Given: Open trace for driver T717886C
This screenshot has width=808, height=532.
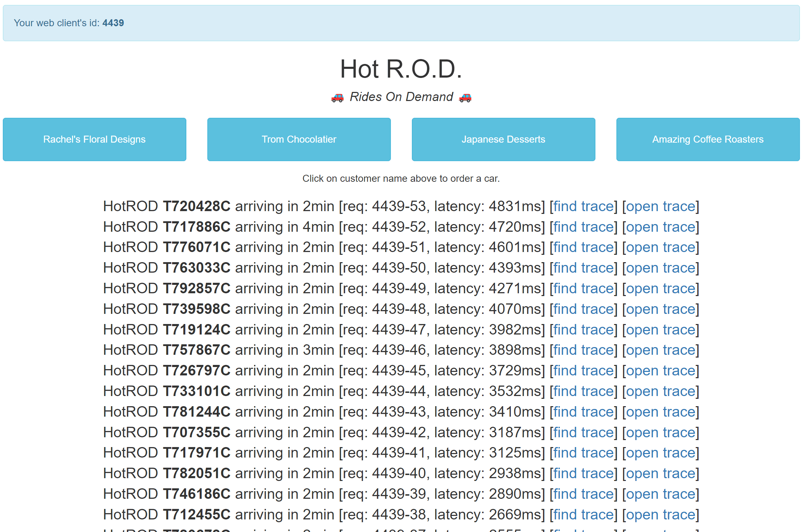Looking at the screenshot, I should [660, 227].
